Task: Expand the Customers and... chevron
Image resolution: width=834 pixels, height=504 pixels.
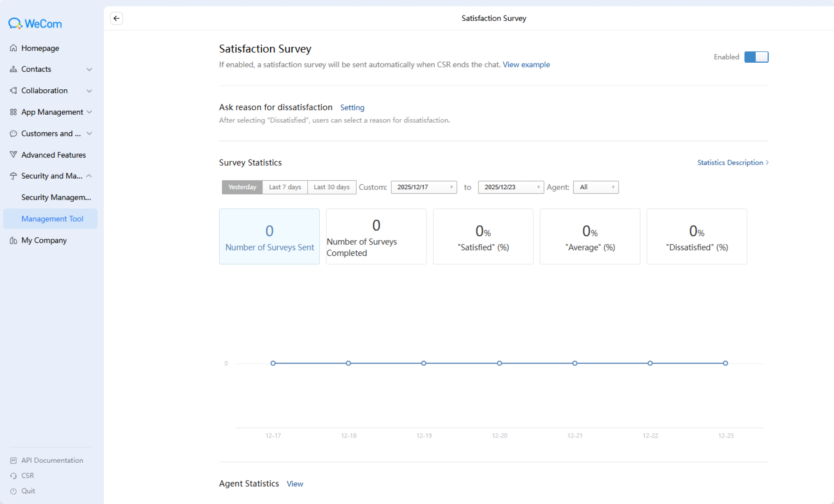Action: coord(89,133)
